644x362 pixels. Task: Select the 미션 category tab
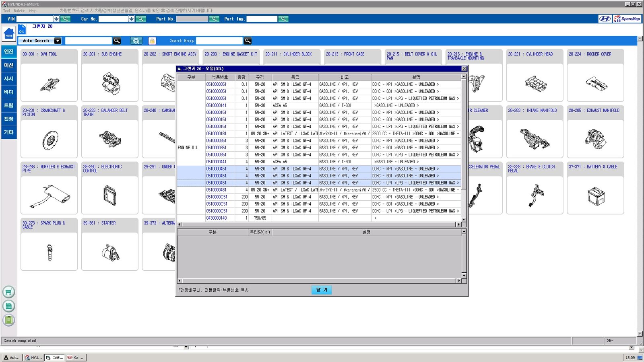coord(9,65)
